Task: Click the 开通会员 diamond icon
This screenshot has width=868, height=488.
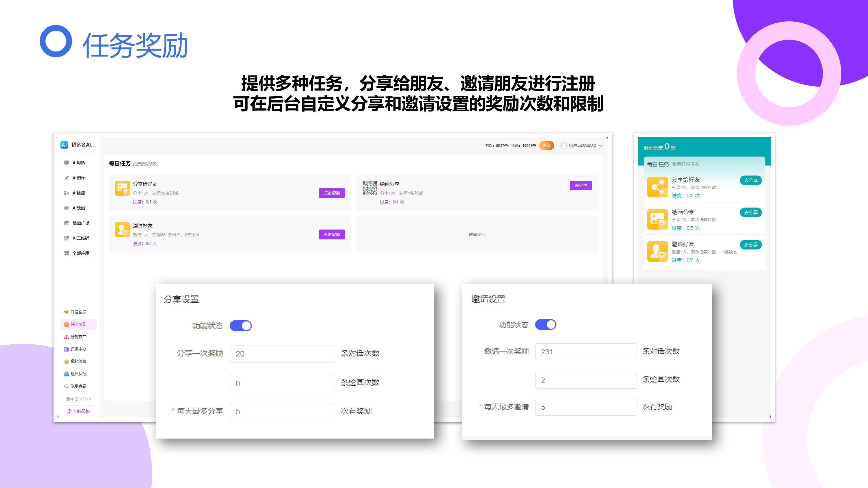Action: 66,312
